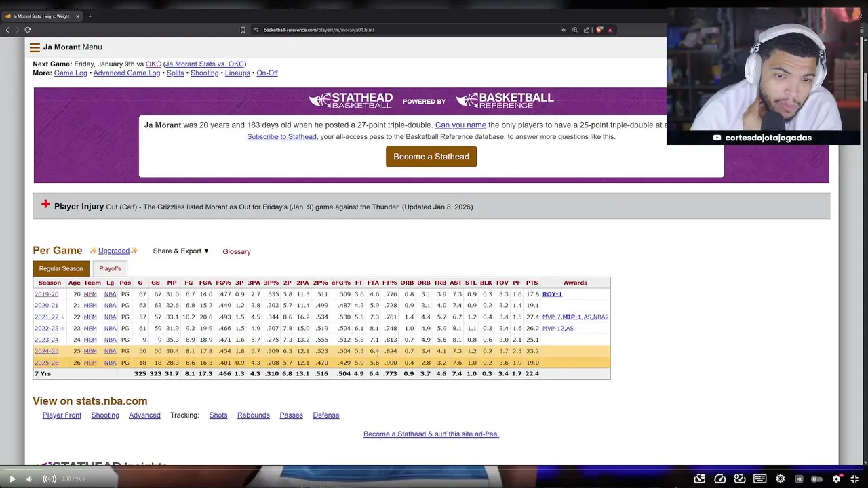Click the share icon in the address bar

coord(587,30)
